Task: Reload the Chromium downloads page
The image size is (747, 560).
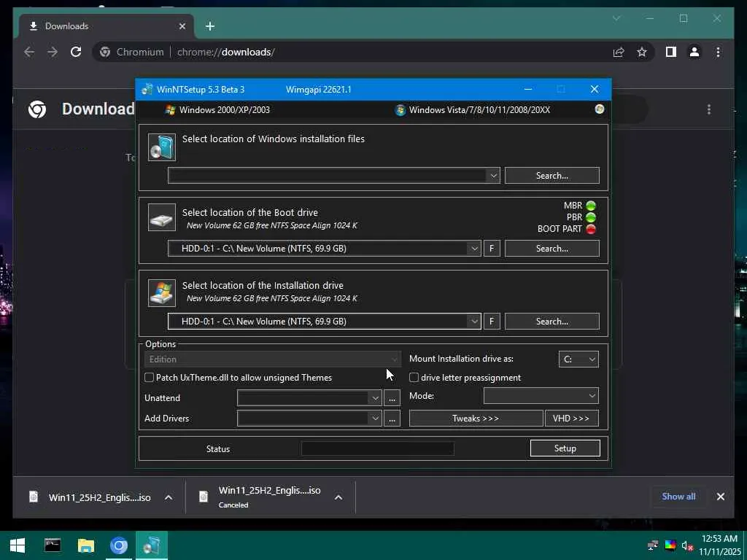Action: click(x=76, y=52)
